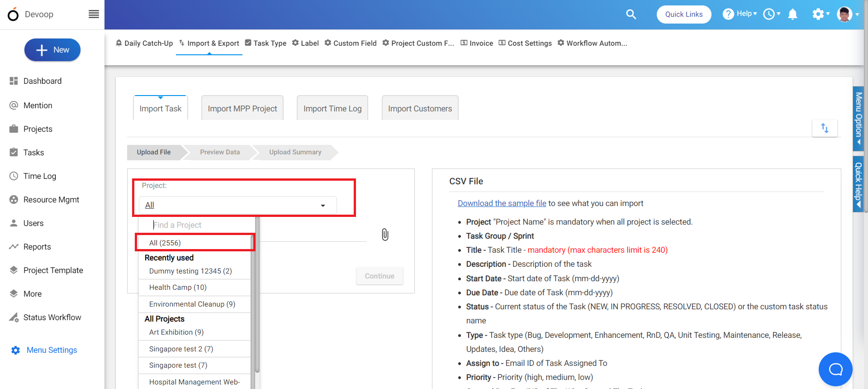This screenshot has width=868, height=389.
Task: Open the settings gear icon in header
Action: [x=818, y=14]
